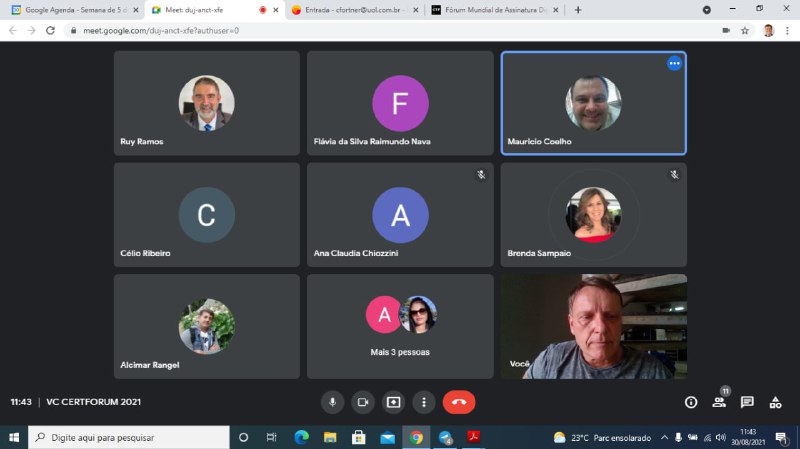Image resolution: width=800 pixels, height=449 pixels.
Task: Select your own Você video tile
Action: point(593,327)
